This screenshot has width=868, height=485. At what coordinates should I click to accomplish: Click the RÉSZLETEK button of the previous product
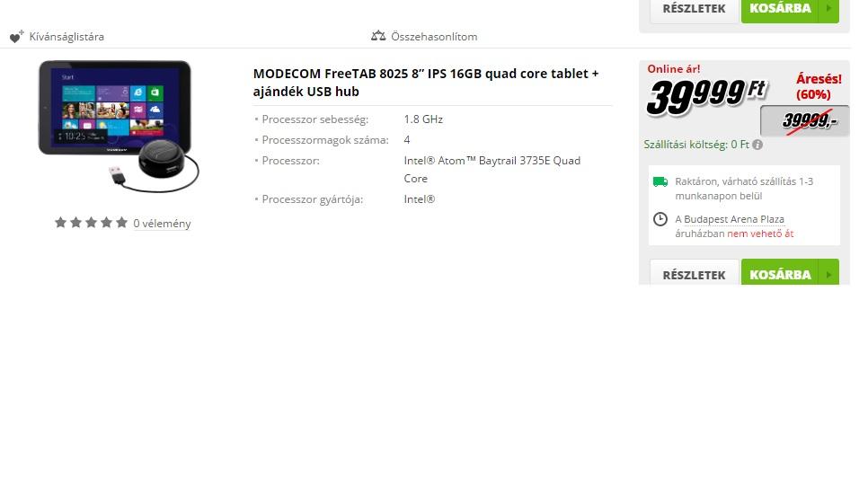pos(695,9)
